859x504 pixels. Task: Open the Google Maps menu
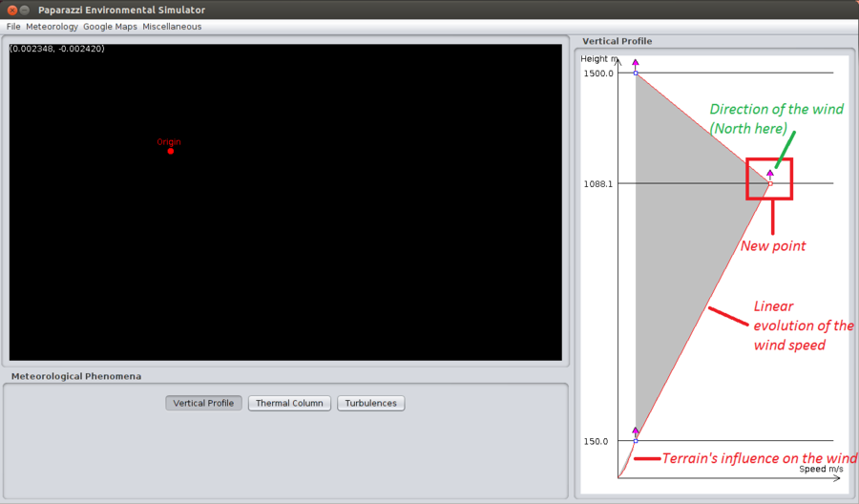click(110, 27)
